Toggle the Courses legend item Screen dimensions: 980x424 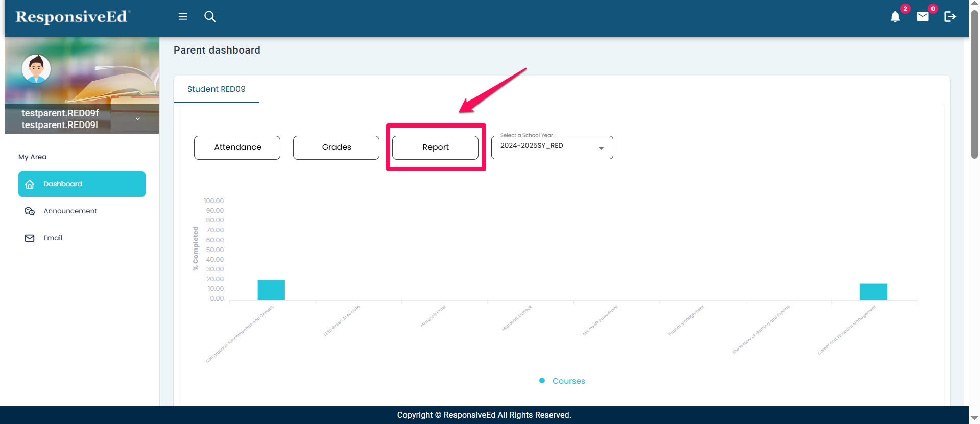coord(562,381)
